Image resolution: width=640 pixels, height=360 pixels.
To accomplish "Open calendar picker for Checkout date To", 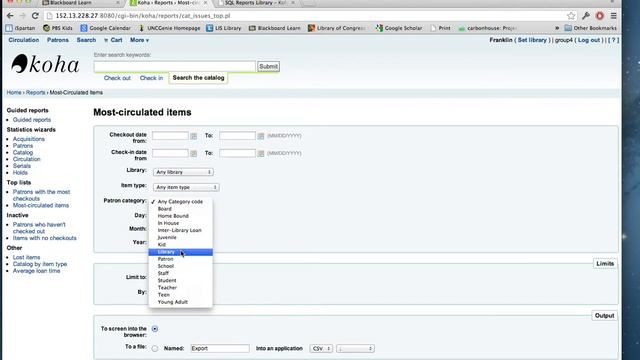I will (x=260, y=136).
